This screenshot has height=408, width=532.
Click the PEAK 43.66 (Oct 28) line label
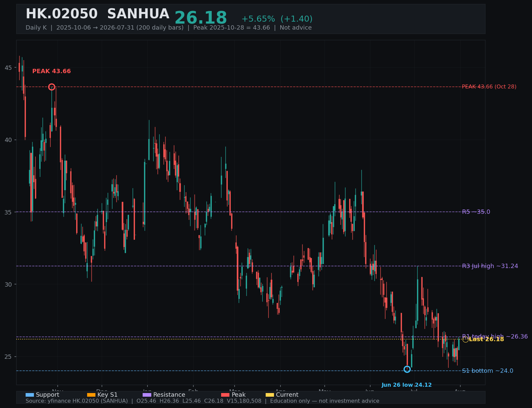(489, 87)
